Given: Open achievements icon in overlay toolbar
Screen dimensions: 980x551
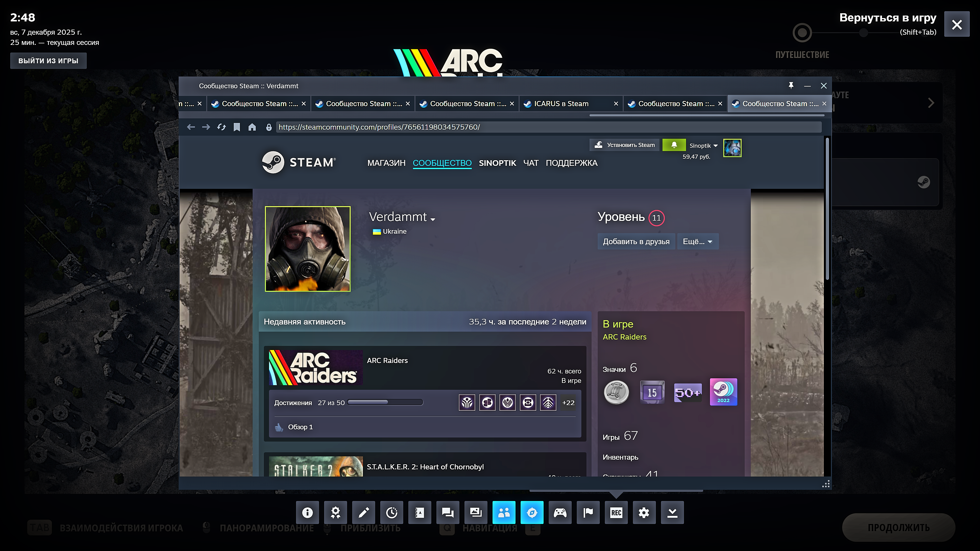Looking at the screenshot, I should tap(335, 512).
